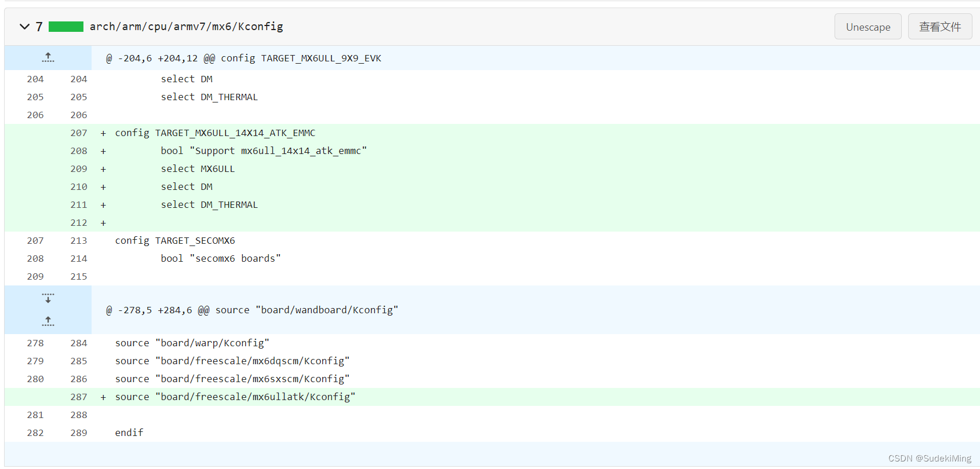Click line source "board/freescale/mx6dqscm/Kconfig"
The height and width of the screenshot is (469, 980).
pyautogui.click(x=232, y=361)
